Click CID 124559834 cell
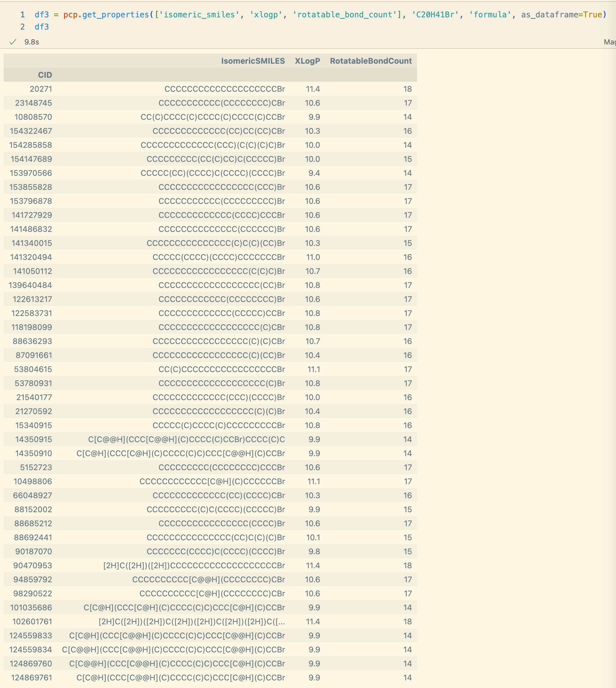This screenshot has height=688, width=616. [30, 650]
